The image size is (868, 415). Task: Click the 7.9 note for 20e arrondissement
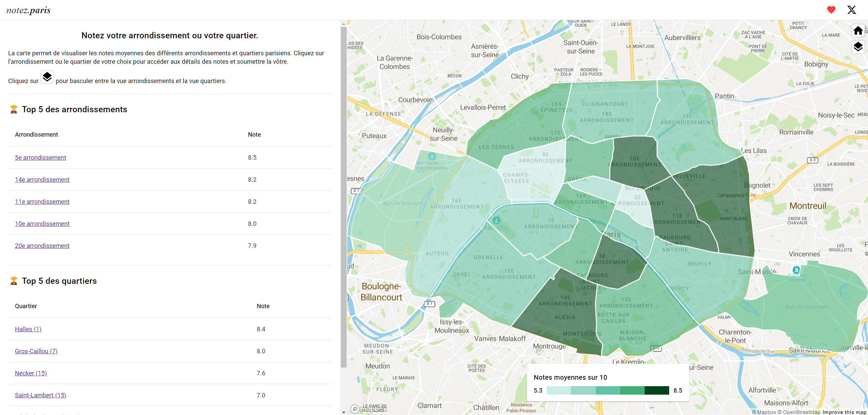coord(252,245)
